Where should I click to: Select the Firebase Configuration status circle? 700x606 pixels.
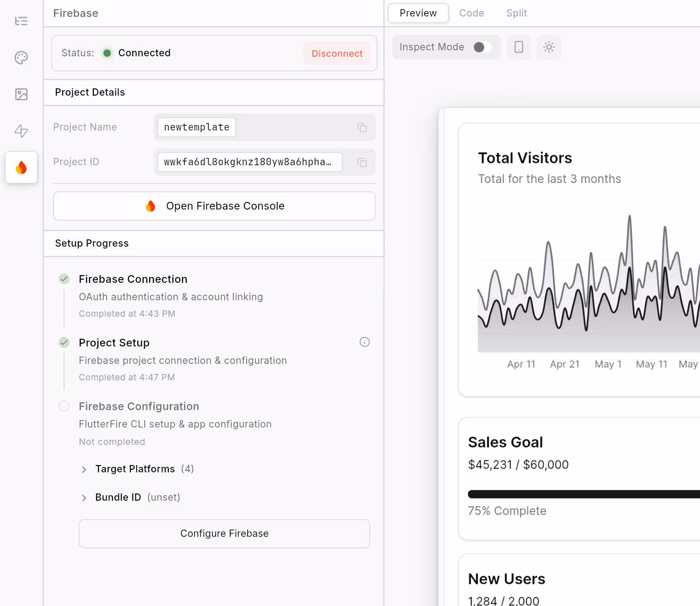tap(64, 406)
